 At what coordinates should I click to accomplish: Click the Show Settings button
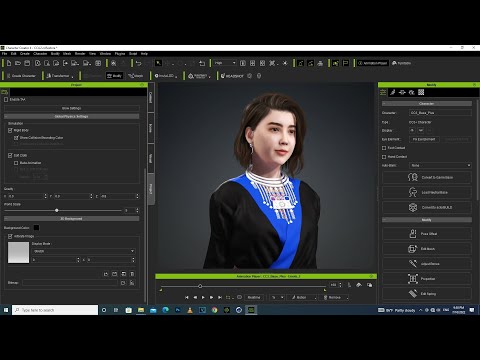[x=71, y=108]
